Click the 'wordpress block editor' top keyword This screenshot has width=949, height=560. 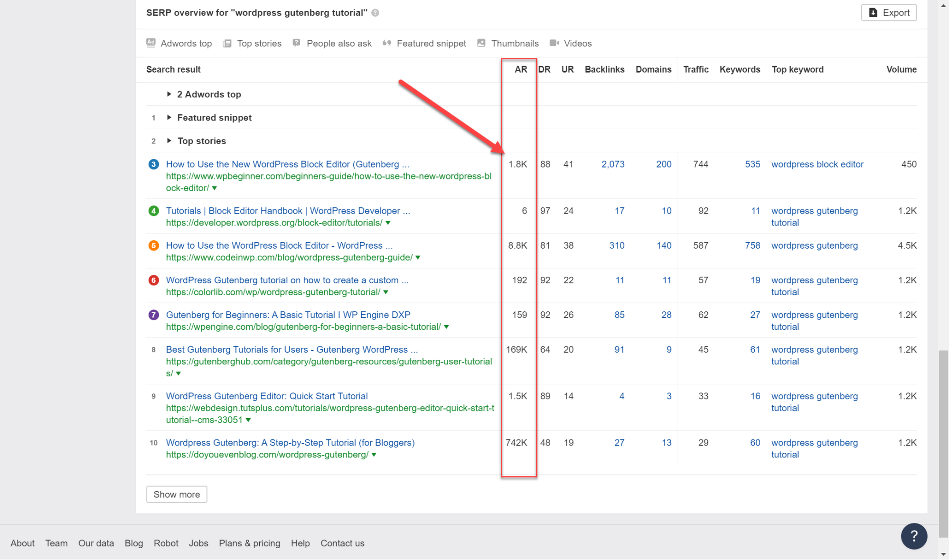tap(817, 164)
